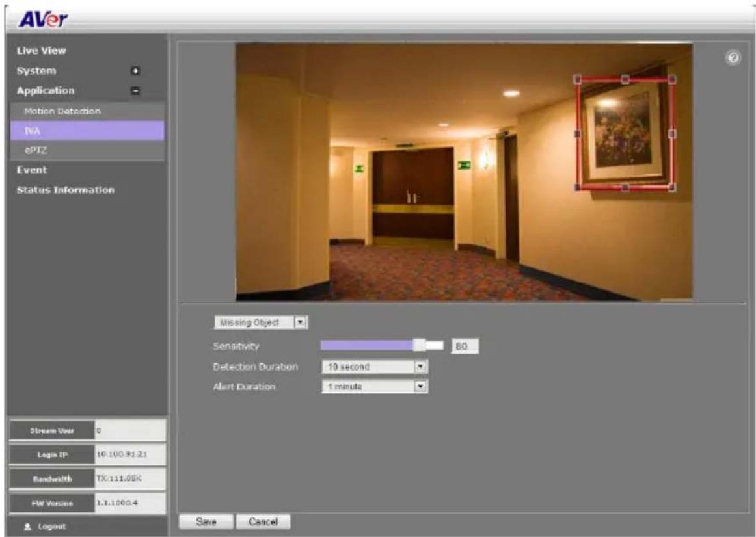Viewport: 756px width, 537px height.
Task: Click the Stream User label
Action: [52, 430]
